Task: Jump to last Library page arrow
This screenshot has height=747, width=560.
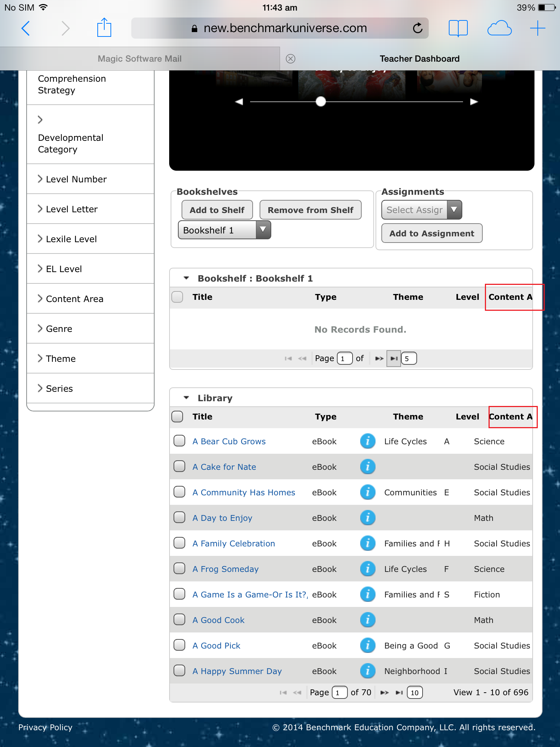Action: (399, 692)
